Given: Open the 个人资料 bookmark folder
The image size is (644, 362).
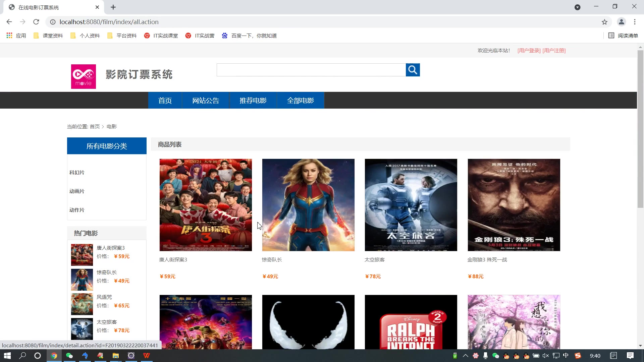Looking at the screenshot, I should (85, 36).
